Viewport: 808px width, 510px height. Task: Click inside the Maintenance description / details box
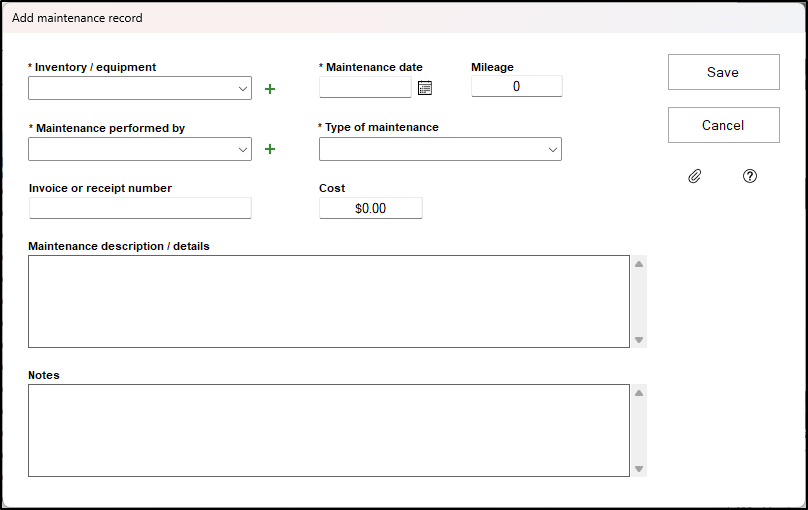point(328,301)
